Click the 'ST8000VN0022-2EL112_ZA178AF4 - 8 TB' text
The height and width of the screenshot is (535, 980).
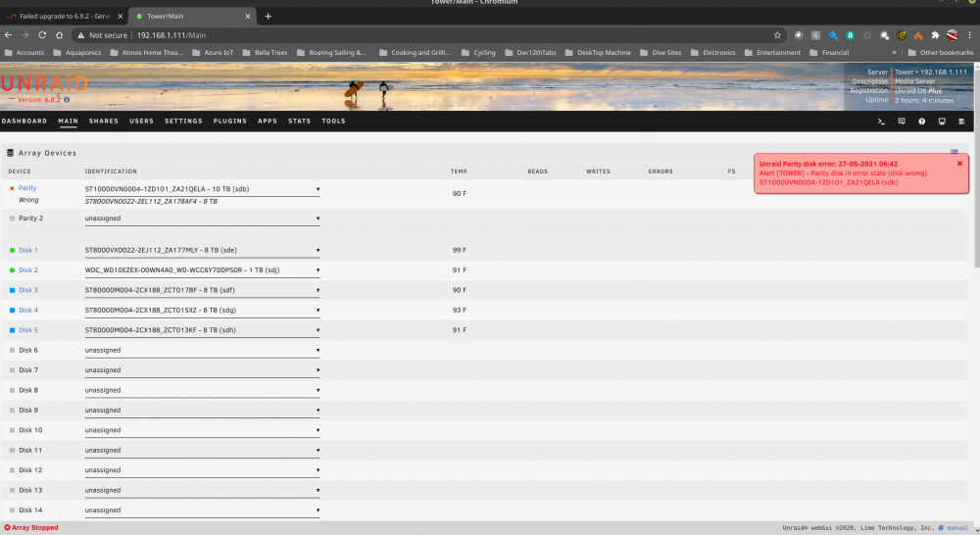pos(151,202)
